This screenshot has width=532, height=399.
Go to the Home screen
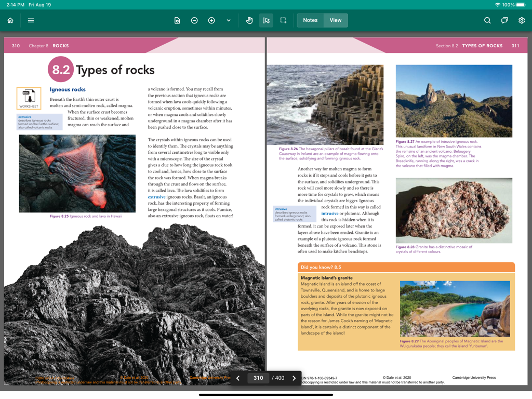10,20
